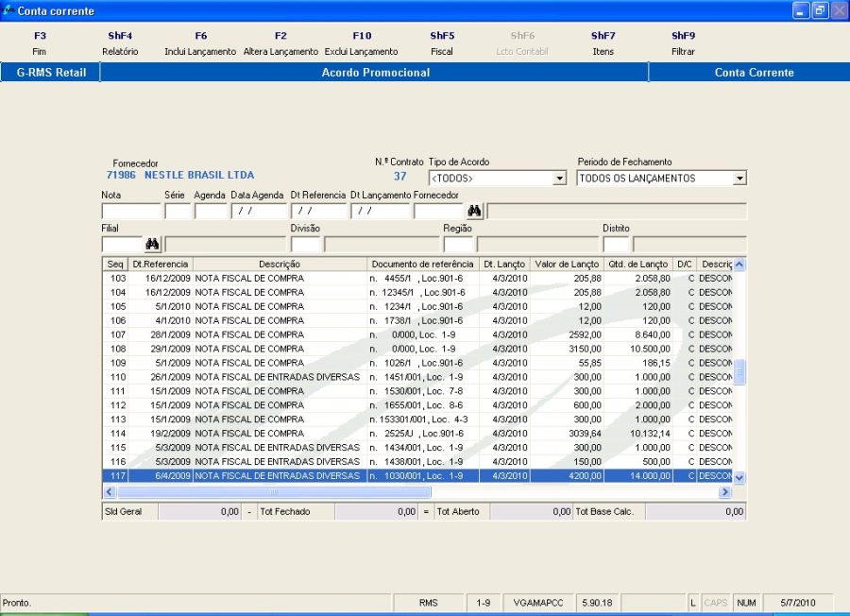This screenshot has height=616, width=850.
Task: Click F6 Inclui Lançamento
Action: [x=200, y=43]
